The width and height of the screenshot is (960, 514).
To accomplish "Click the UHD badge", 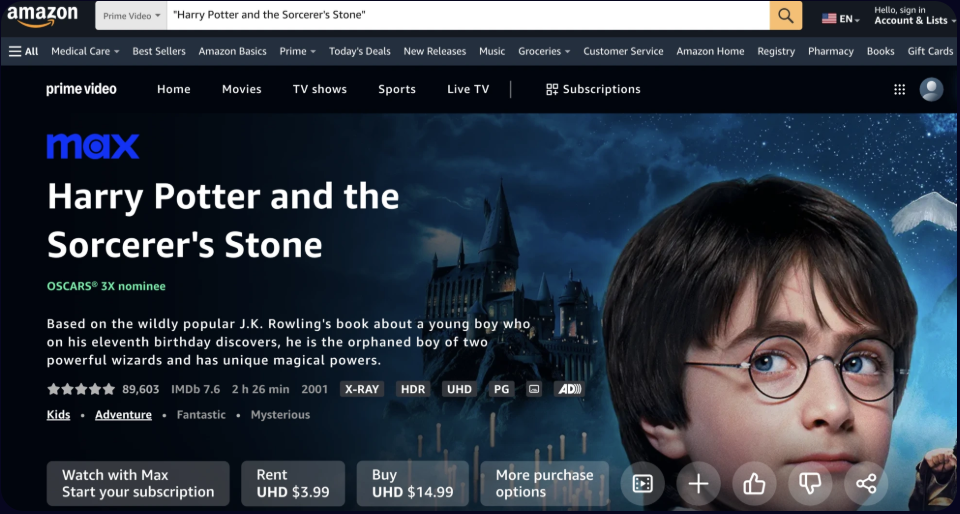I will 459,389.
